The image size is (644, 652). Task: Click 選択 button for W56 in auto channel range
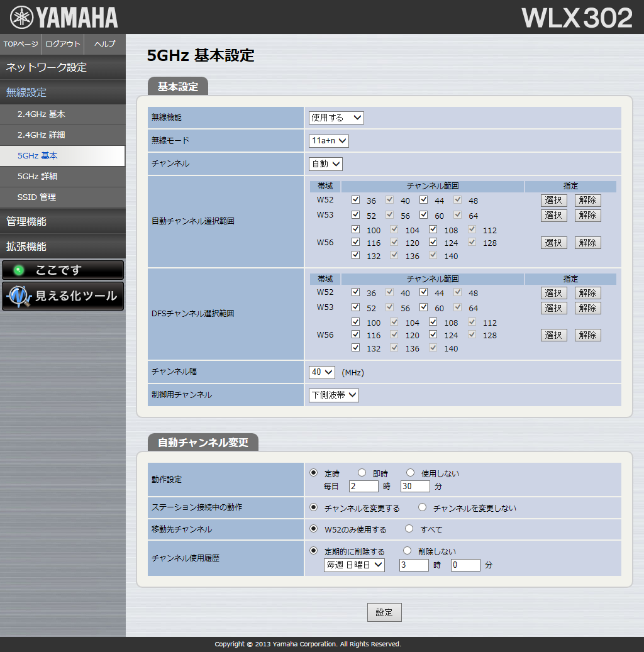(553, 243)
